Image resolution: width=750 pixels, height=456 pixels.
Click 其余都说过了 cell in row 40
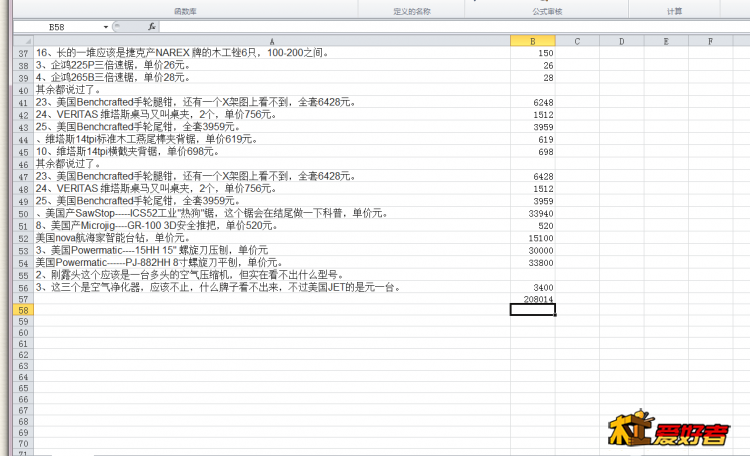(x=272, y=90)
